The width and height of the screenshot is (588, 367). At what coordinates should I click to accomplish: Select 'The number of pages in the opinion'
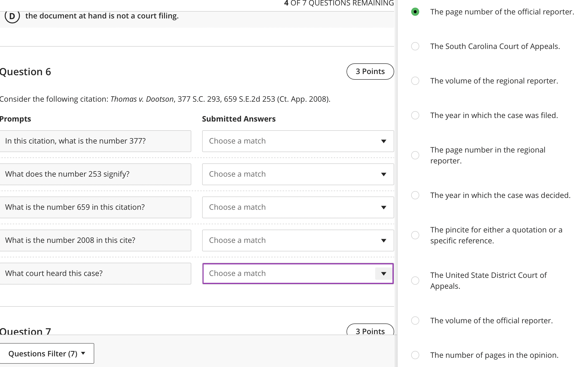pyautogui.click(x=415, y=355)
